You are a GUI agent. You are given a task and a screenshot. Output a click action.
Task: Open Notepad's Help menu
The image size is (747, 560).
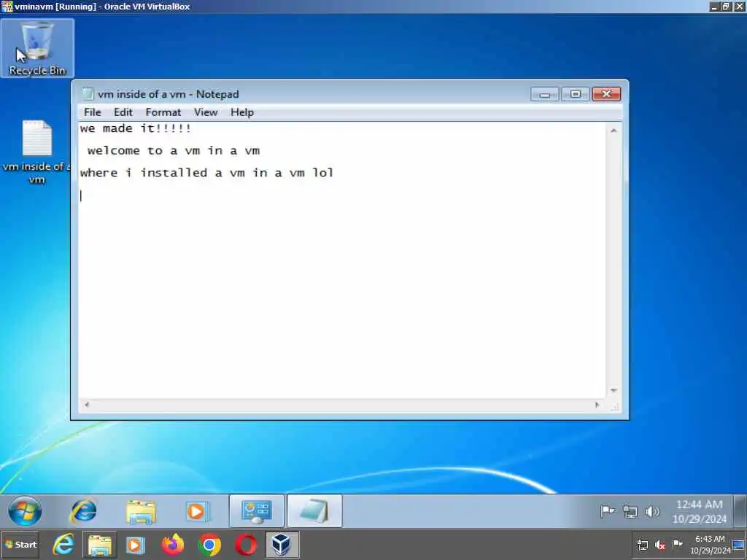(x=242, y=112)
